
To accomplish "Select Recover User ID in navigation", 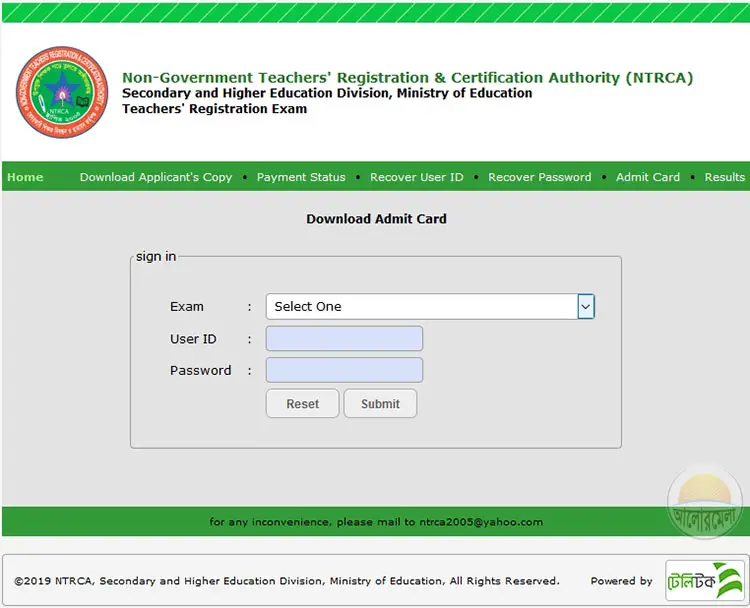I will (417, 177).
